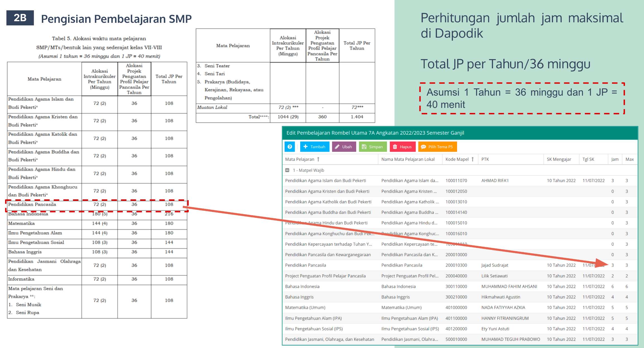Click the Jam column header

pos(615,159)
